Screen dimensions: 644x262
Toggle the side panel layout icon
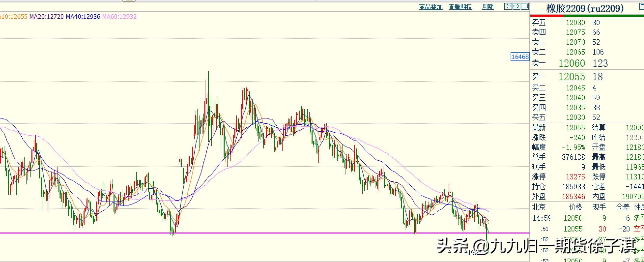point(525,6)
